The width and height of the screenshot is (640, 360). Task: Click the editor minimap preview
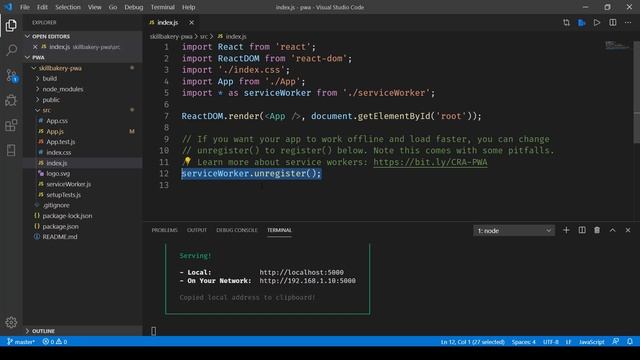(x=617, y=45)
